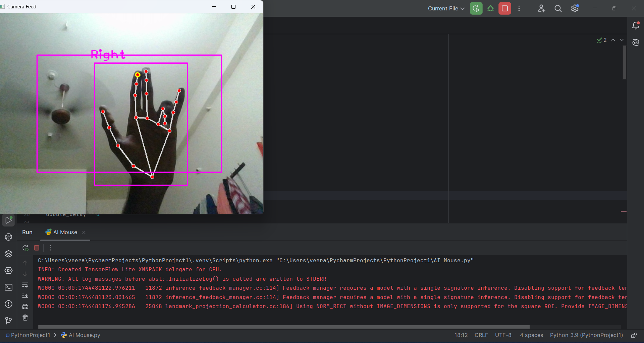Screen dimensions: 644x343
Task: Open the Python 3.9 interpreter selector
Action: pyautogui.click(x=586, y=335)
